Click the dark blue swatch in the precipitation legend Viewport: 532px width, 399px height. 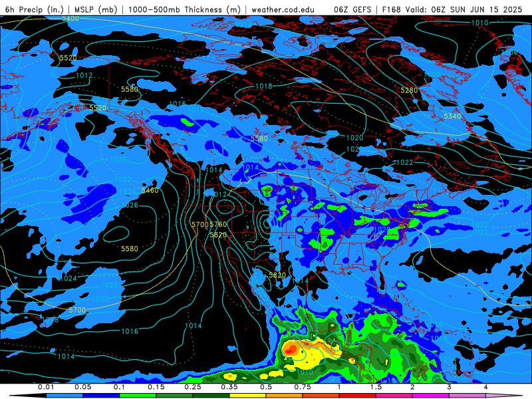tap(101, 396)
